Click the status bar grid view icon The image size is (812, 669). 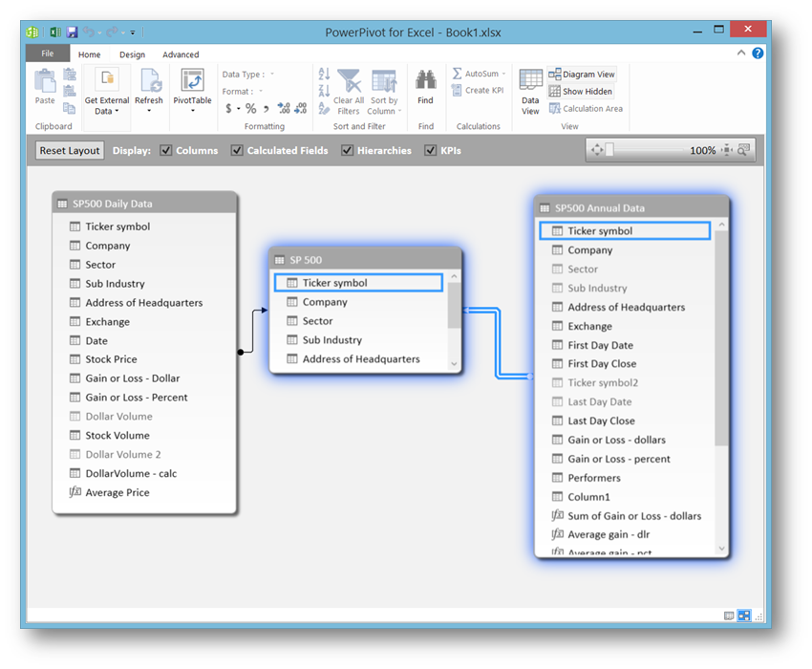click(x=729, y=615)
